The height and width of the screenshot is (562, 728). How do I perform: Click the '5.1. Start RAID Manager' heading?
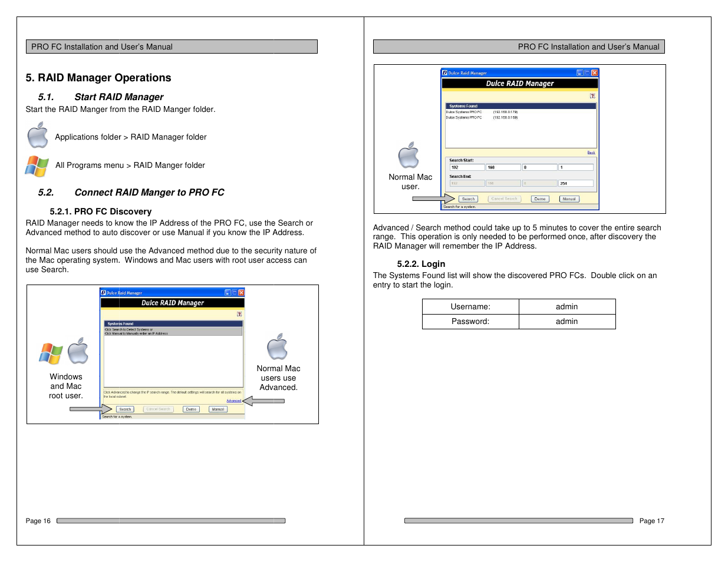101,97
